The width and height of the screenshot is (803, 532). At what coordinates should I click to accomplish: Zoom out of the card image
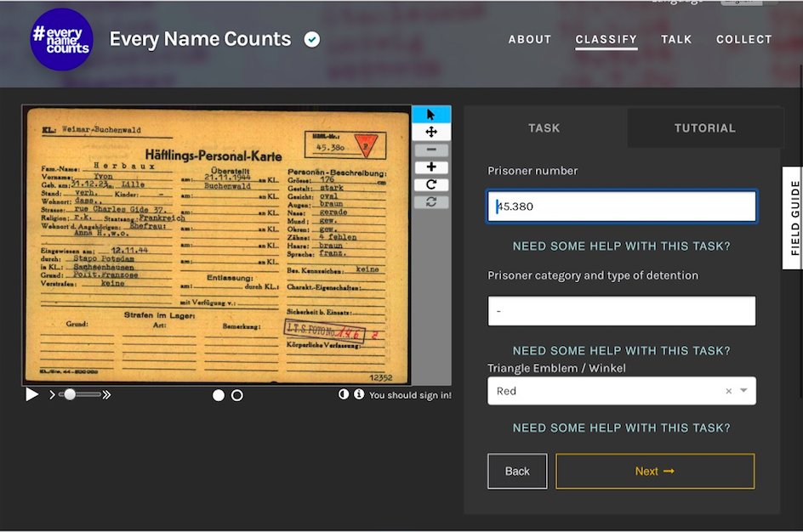click(x=431, y=150)
